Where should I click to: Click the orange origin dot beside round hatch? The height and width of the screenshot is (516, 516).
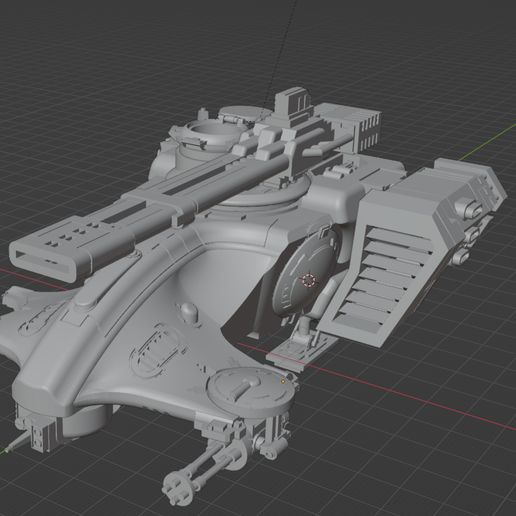pyautogui.click(x=283, y=381)
